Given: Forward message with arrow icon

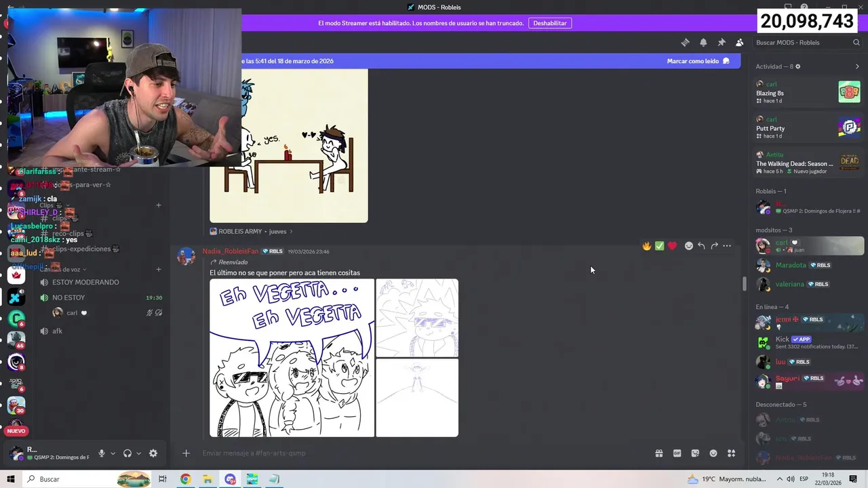Looking at the screenshot, I should [x=714, y=245].
